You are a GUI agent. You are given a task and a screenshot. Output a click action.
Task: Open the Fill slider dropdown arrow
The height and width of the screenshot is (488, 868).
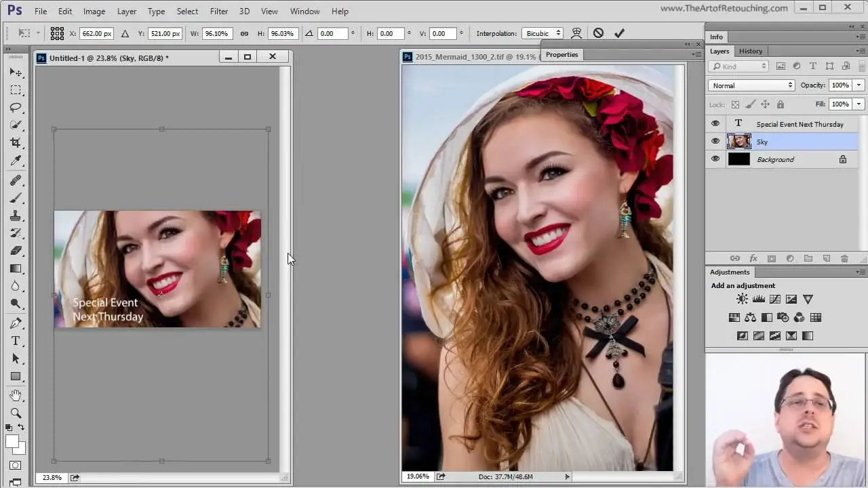[x=859, y=104]
